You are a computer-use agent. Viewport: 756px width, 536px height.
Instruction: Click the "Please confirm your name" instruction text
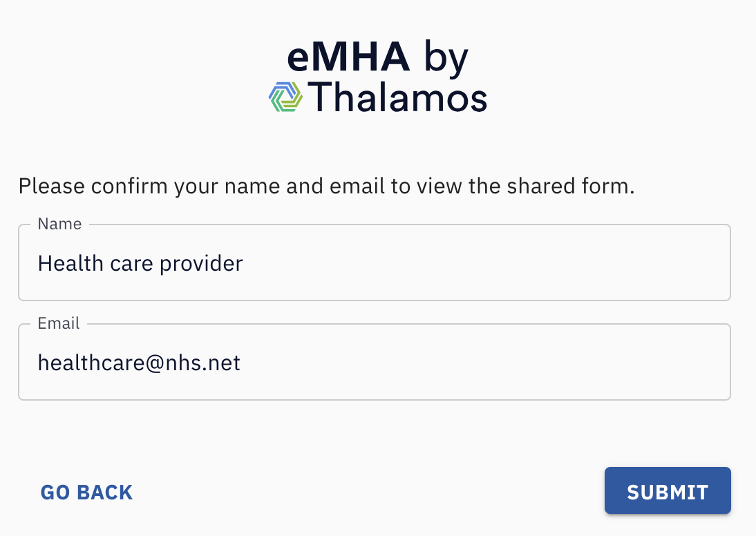pyautogui.click(x=326, y=186)
